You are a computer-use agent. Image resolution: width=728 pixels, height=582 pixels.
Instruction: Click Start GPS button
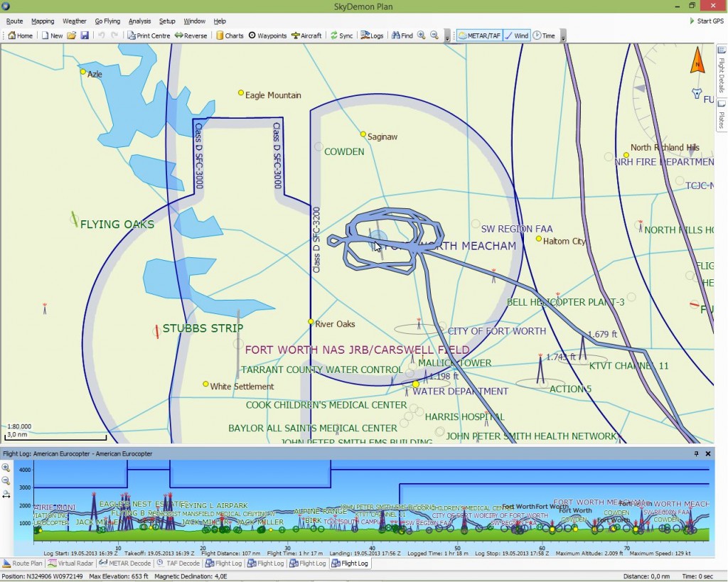tap(706, 21)
